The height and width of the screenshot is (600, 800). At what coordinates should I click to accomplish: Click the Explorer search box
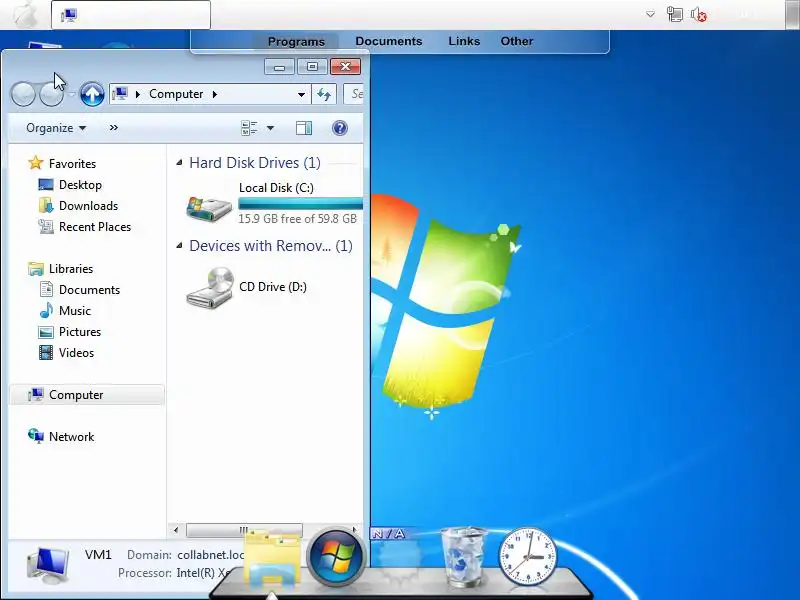(354, 94)
